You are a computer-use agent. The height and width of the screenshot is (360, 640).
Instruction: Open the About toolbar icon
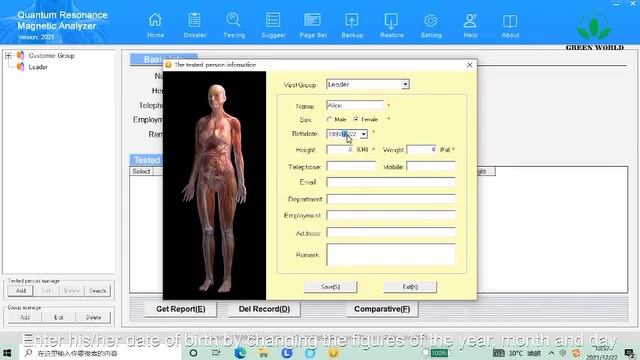[510, 25]
